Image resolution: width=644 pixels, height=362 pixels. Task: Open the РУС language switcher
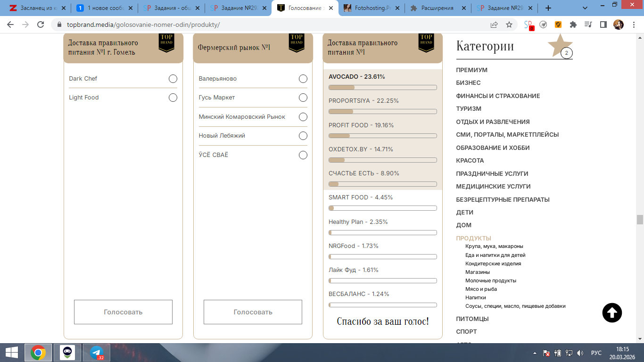click(596, 353)
